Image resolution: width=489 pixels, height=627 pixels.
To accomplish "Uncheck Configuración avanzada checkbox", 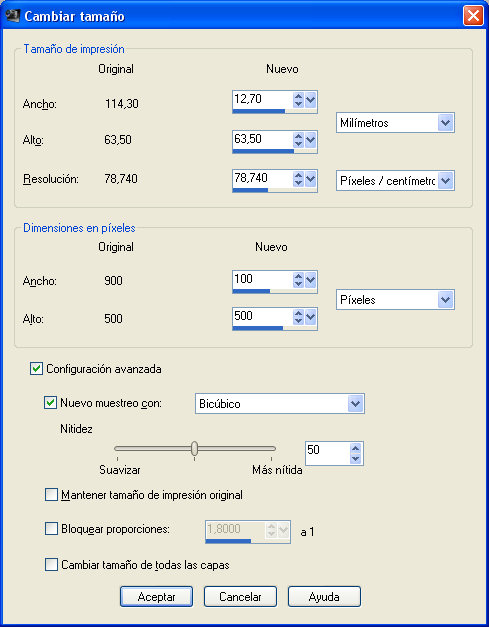I will tap(36, 368).
